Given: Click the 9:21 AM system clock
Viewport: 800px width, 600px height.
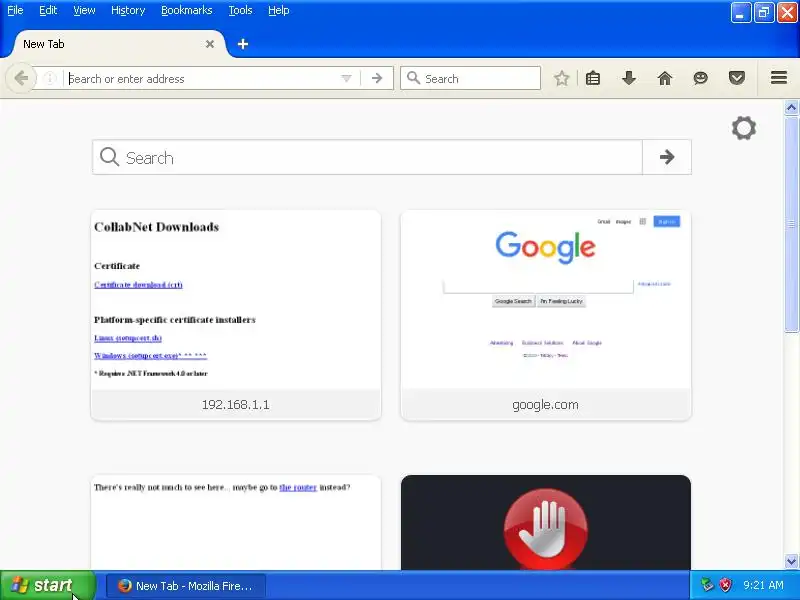Looking at the screenshot, I should (763, 585).
